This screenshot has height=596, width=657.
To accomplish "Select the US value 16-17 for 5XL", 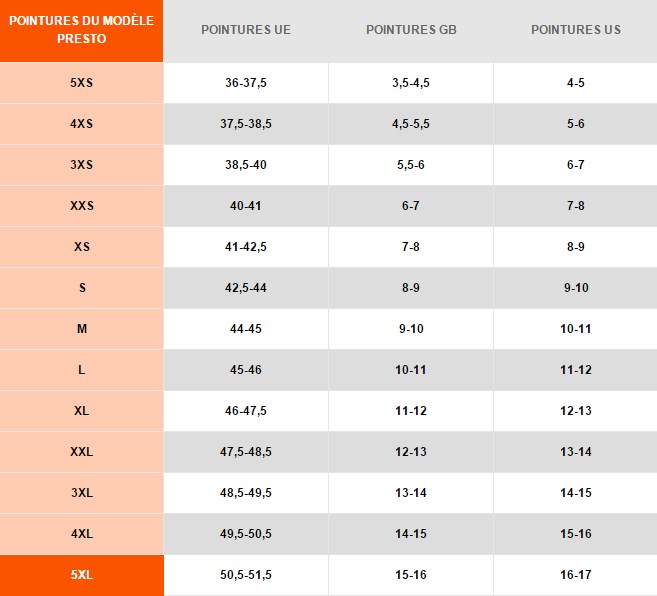I will point(576,575).
